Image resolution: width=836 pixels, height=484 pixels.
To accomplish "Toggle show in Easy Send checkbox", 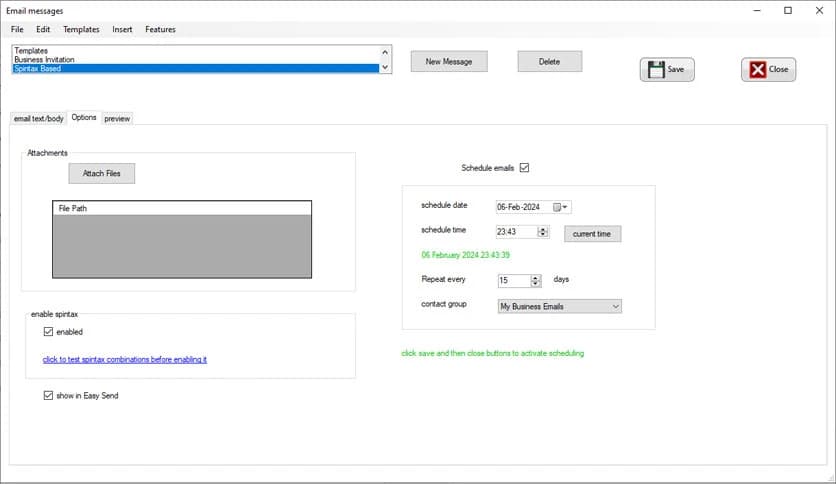I will [x=49, y=396].
